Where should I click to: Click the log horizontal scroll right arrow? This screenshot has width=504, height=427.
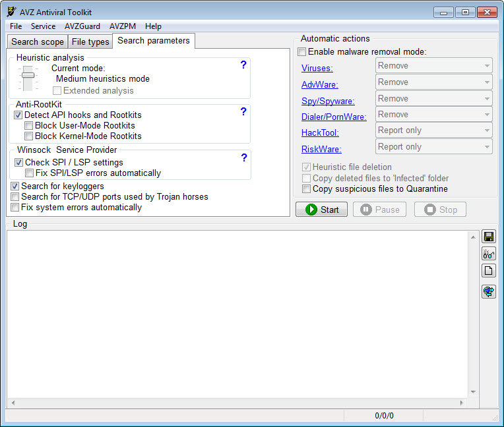pyautogui.click(x=462, y=403)
